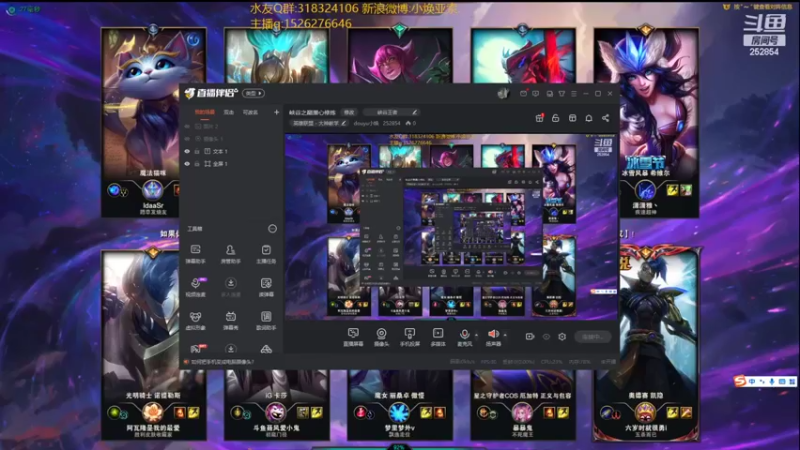The height and width of the screenshot is (450, 800).
Task: Open the Sogou IME soft keyboard icon
Action: point(782,381)
